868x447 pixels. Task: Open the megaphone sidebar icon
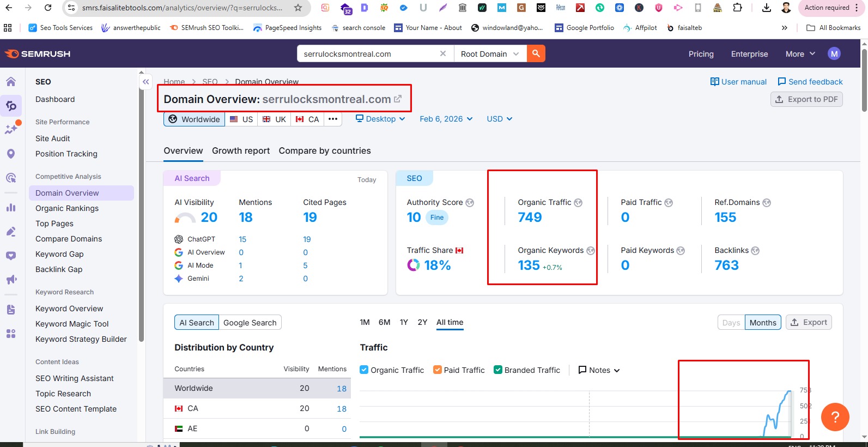pyautogui.click(x=11, y=280)
